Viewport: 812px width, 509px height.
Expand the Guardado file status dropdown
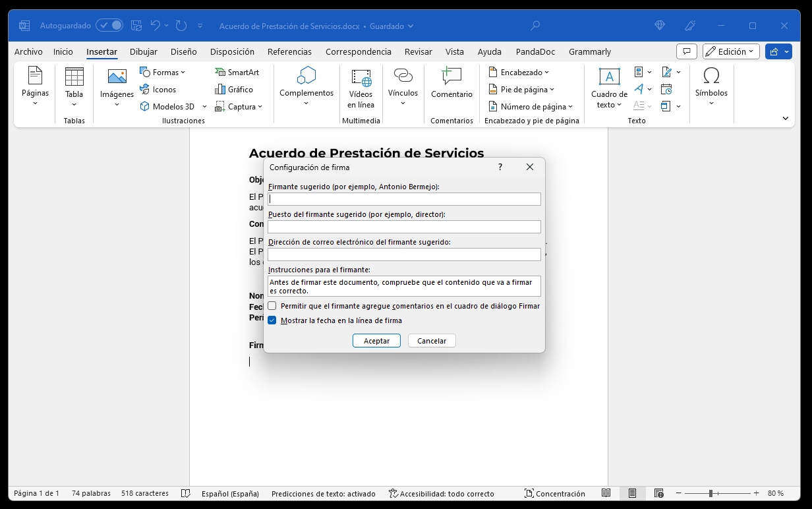pyautogui.click(x=391, y=26)
